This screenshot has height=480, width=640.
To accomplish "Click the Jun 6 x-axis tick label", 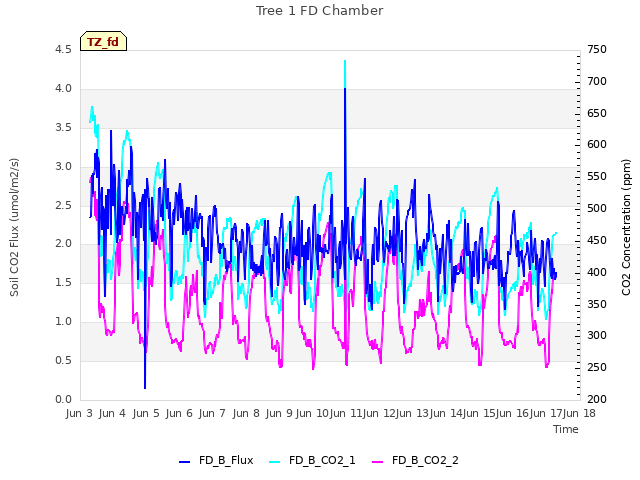I will click(x=179, y=413).
